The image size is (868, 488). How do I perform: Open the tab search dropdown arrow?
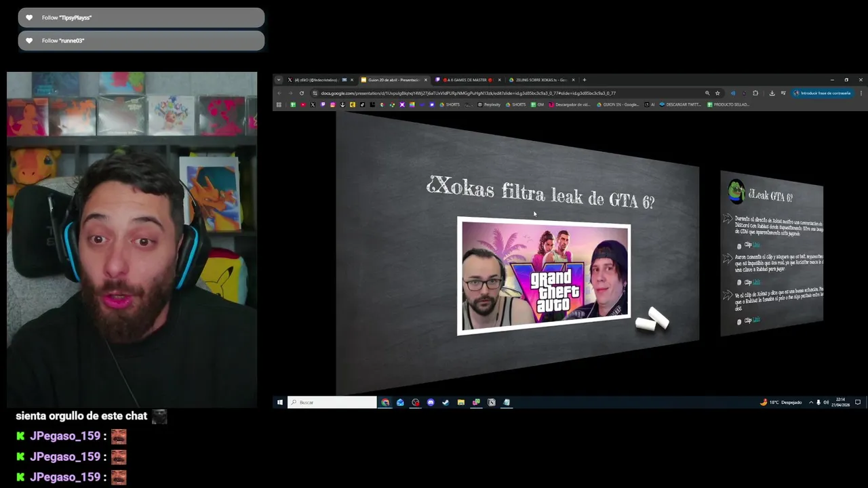pyautogui.click(x=278, y=80)
